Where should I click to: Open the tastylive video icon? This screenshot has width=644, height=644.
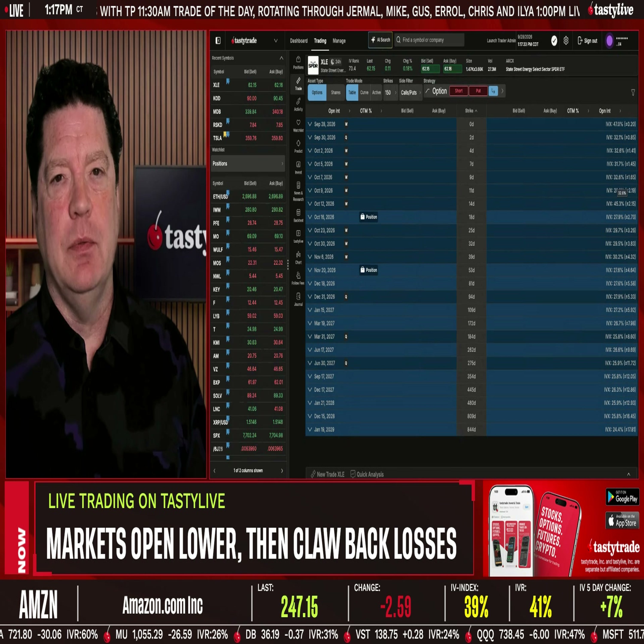298,236
